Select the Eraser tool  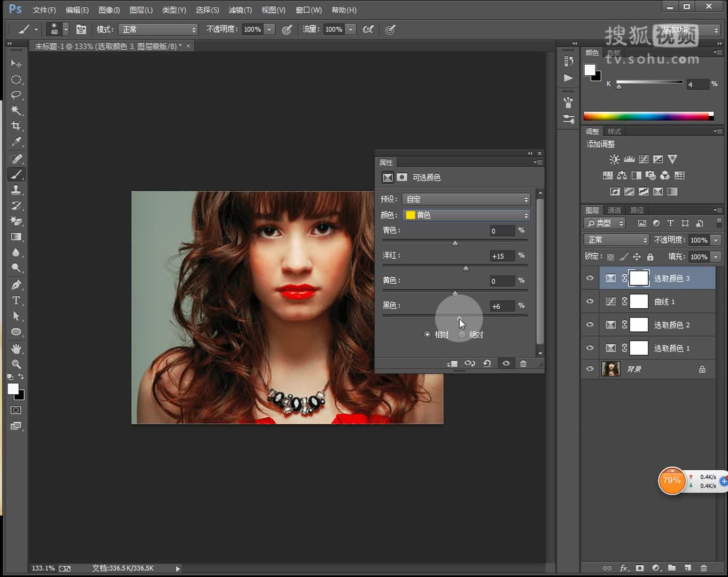coord(16,221)
